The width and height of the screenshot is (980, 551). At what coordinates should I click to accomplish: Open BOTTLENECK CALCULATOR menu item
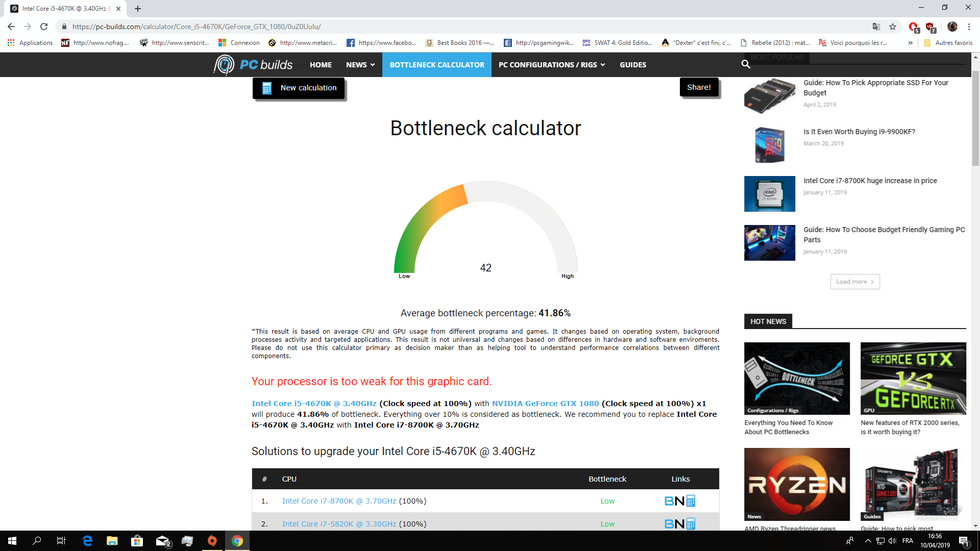tap(437, 65)
